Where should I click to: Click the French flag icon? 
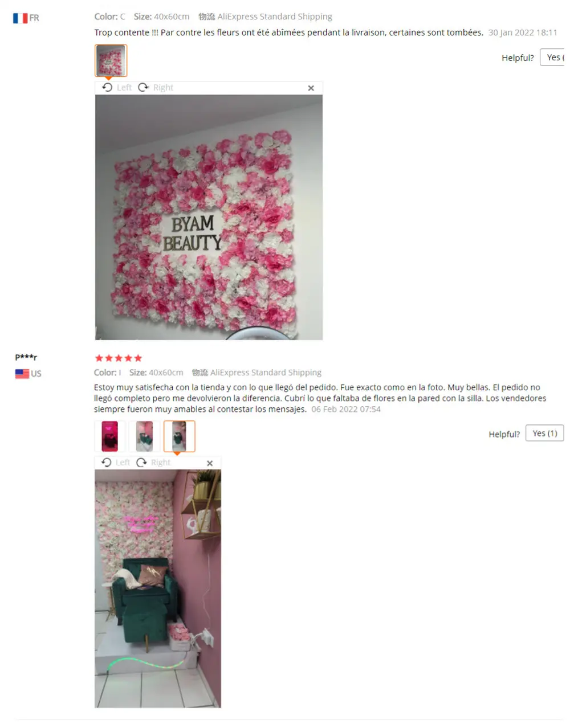[21, 18]
